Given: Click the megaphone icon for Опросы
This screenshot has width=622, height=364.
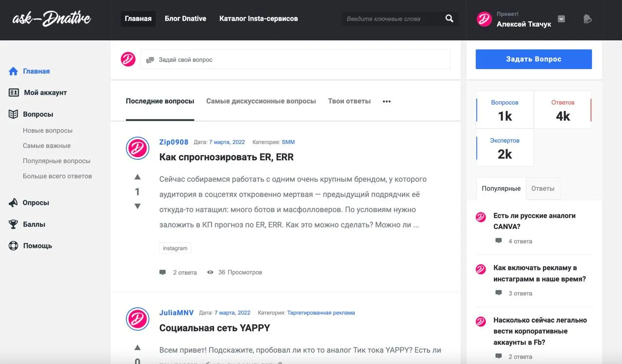Looking at the screenshot, I should pos(14,202).
